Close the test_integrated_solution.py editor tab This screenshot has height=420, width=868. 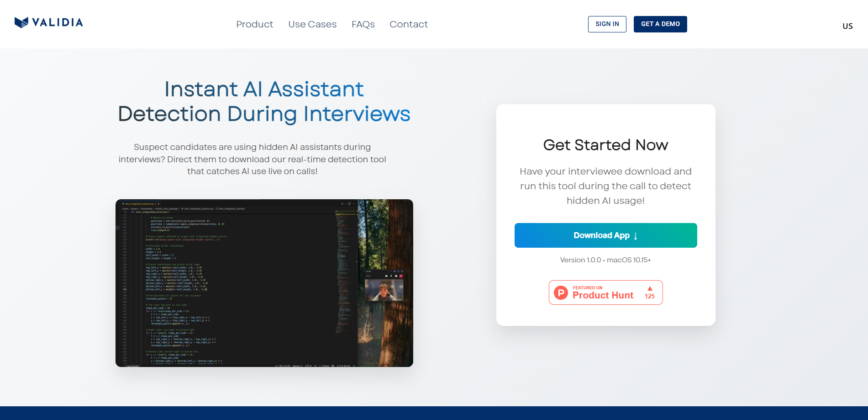[158, 204]
